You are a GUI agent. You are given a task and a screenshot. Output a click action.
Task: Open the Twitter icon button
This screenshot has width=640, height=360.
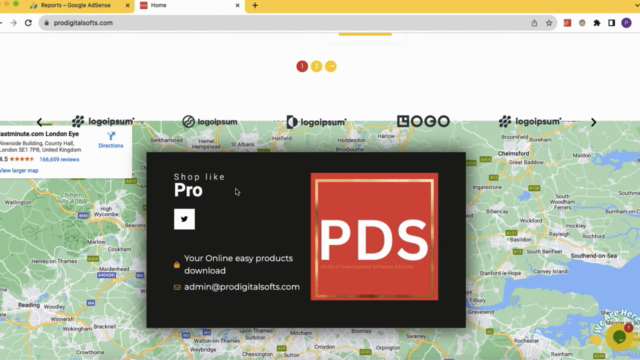184,219
